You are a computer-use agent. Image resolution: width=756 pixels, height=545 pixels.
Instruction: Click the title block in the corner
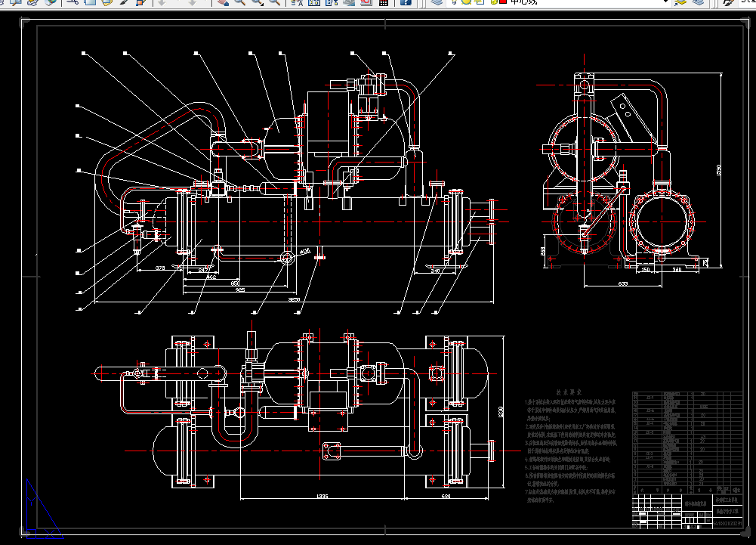687,511
